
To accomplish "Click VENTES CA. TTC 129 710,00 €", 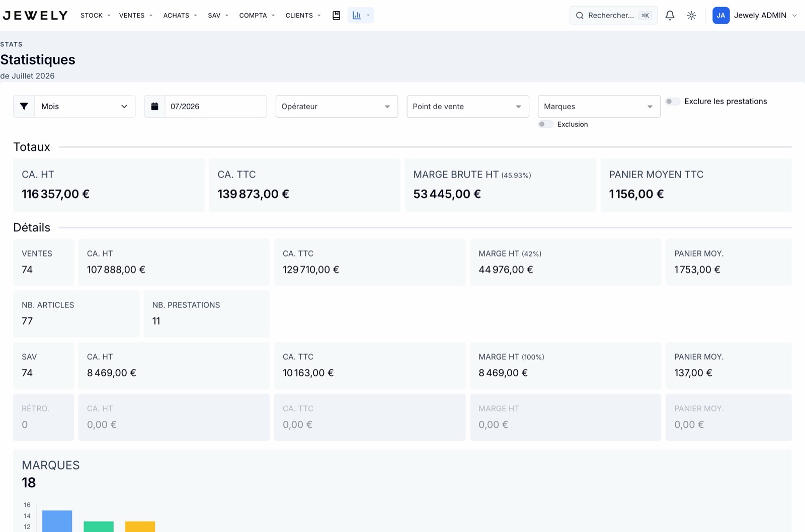I will (310, 270).
